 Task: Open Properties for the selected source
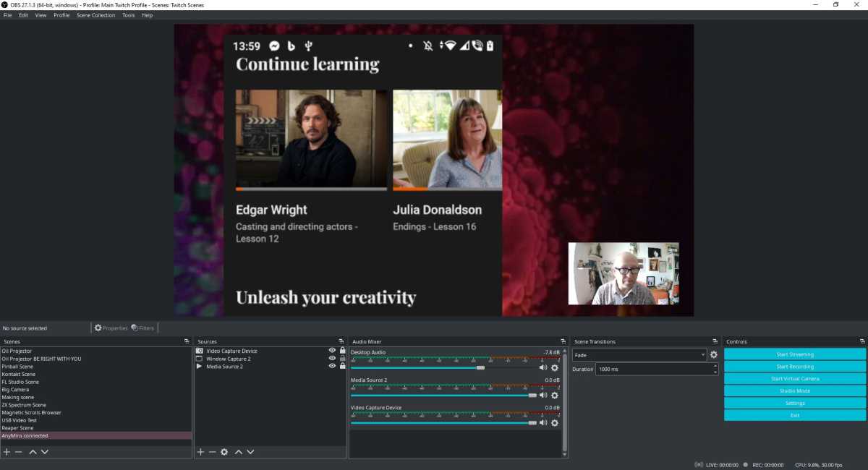point(111,327)
